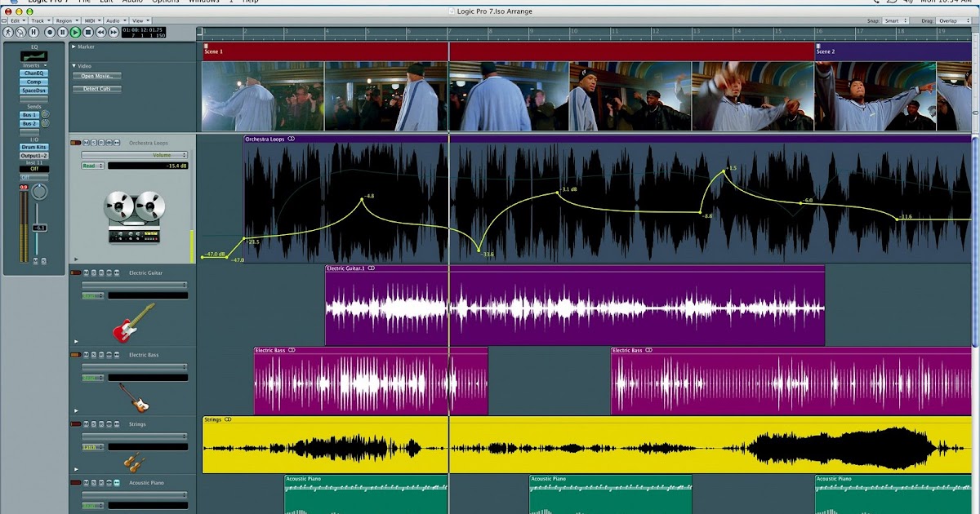This screenshot has height=514, width=980.
Task: Click the Rewind transport button
Action: coord(100,33)
